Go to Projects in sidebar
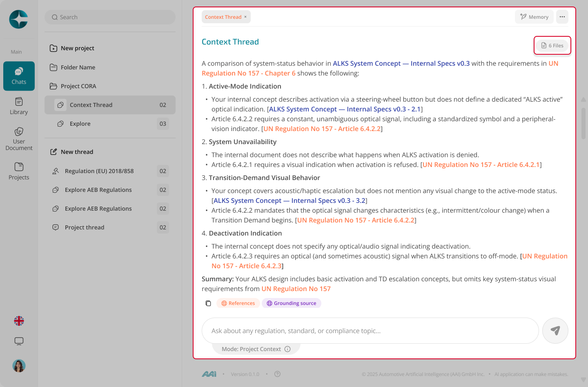 (19, 171)
